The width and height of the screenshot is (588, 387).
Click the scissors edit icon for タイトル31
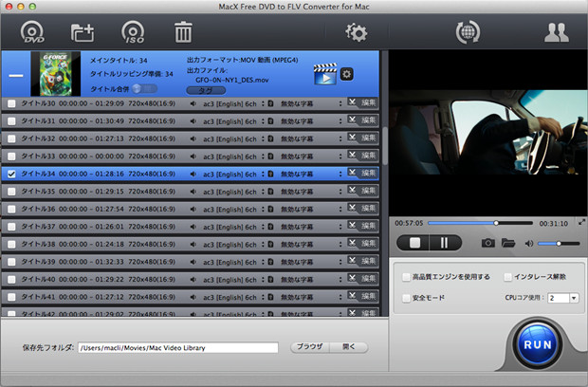click(352, 120)
